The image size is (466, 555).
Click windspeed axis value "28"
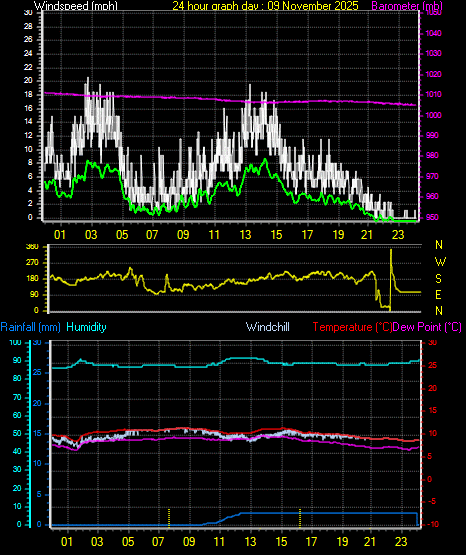(x=28, y=27)
